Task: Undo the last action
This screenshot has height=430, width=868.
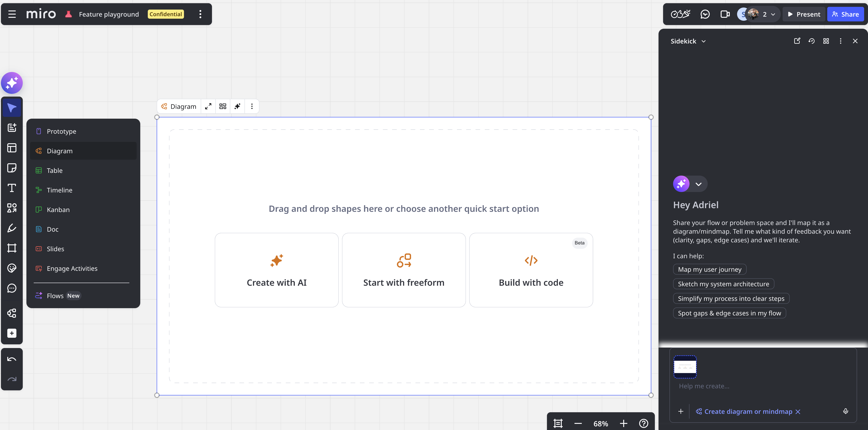Action: 12,359
